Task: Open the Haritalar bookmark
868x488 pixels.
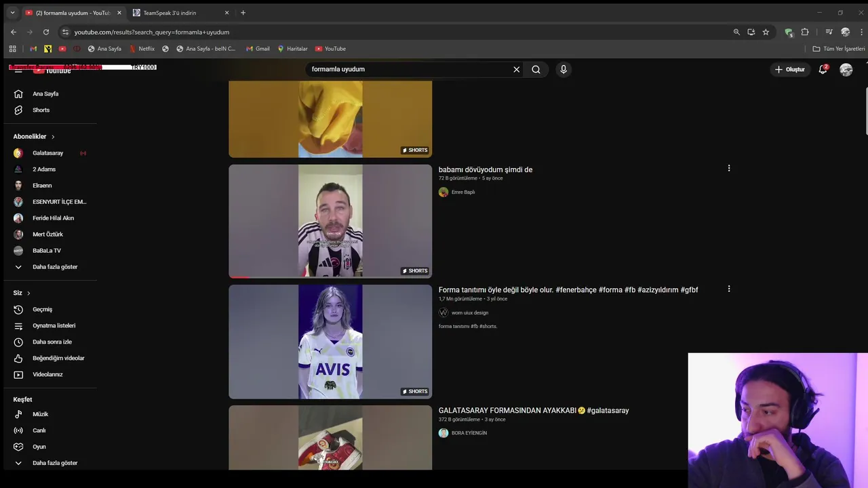Action: [x=292, y=49]
